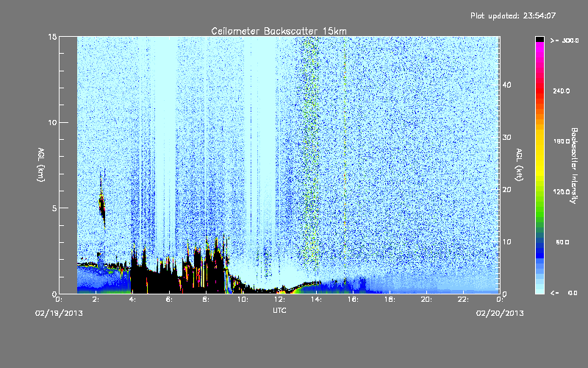This screenshot has width=588, height=368.
Task: Click the "120.0" colorbar label
Action: tap(562, 192)
